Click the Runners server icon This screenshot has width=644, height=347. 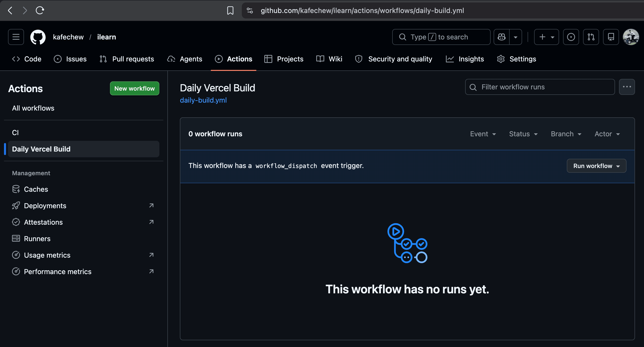pos(16,239)
